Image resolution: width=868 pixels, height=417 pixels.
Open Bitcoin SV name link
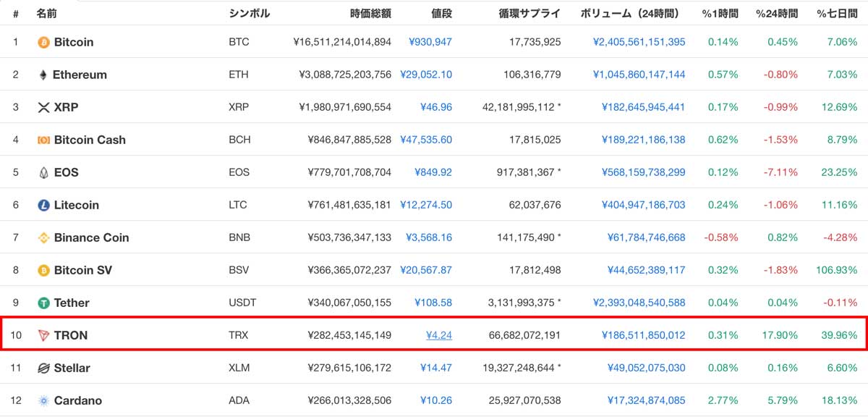pos(83,270)
